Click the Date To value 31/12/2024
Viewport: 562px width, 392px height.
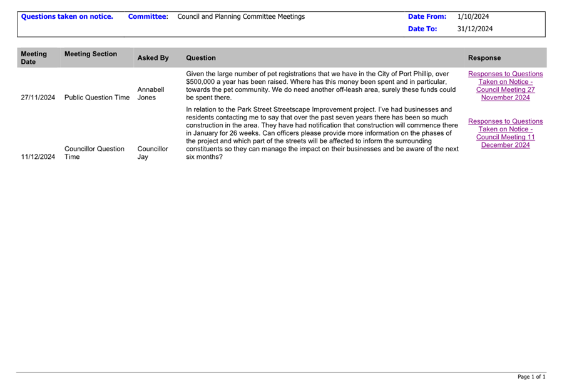(475, 29)
